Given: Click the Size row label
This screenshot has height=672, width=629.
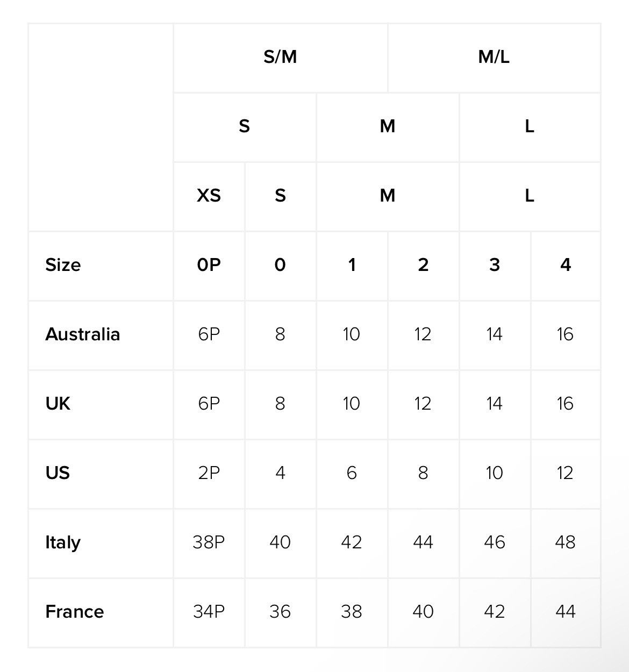Looking at the screenshot, I should pyautogui.click(x=101, y=265).
